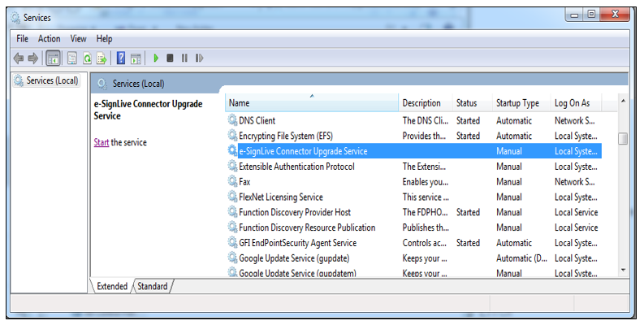Image resolution: width=644 pixels, height=325 pixels.
Task: Click the Start Service play icon
Action: (x=156, y=58)
